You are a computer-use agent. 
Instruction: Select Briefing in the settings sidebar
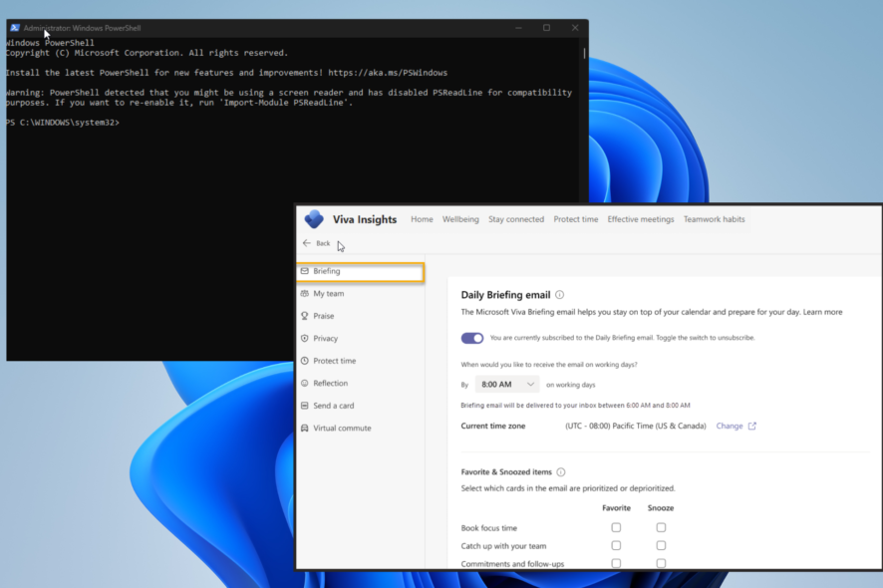point(361,271)
